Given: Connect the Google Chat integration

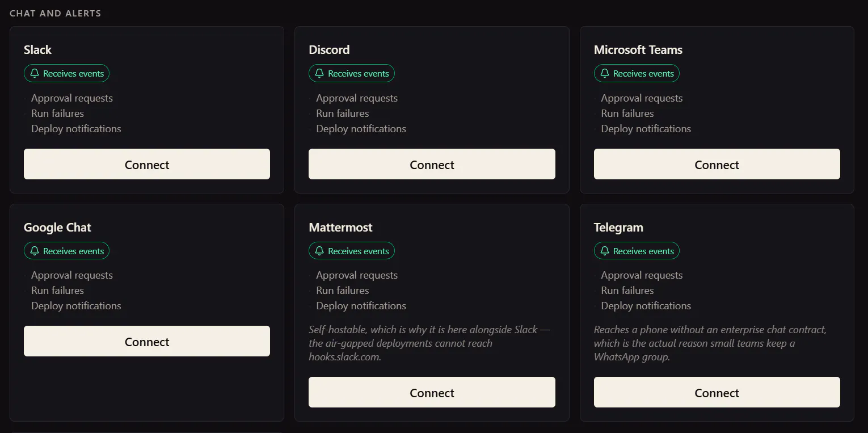Looking at the screenshot, I should tap(147, 341).
